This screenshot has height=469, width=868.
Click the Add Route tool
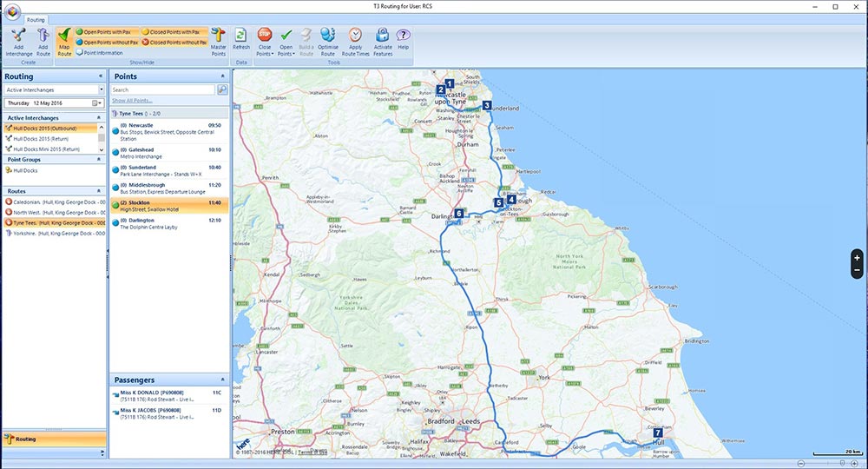pyautogui.click(x=43, y=43)
